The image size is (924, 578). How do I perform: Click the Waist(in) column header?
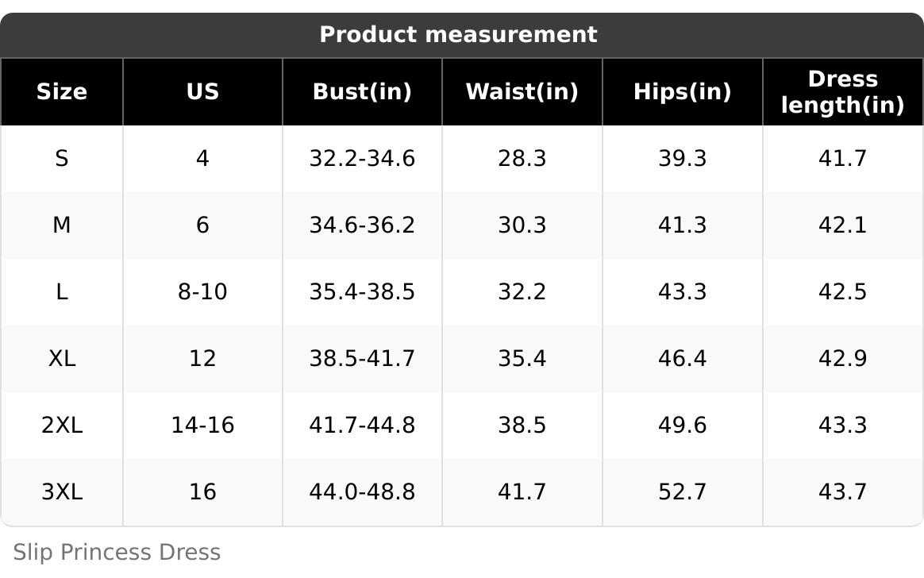(x=522, y=92)
